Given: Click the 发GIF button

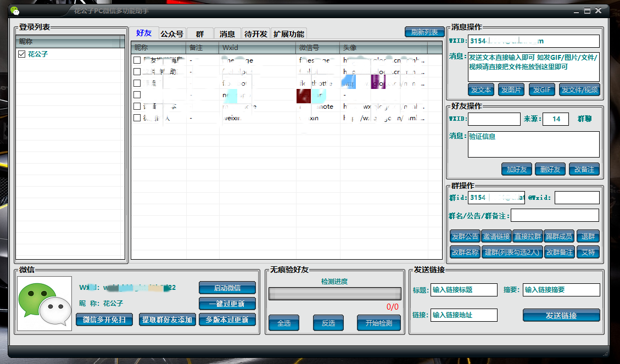Looking at the screenshot, I should click(541, 89).
